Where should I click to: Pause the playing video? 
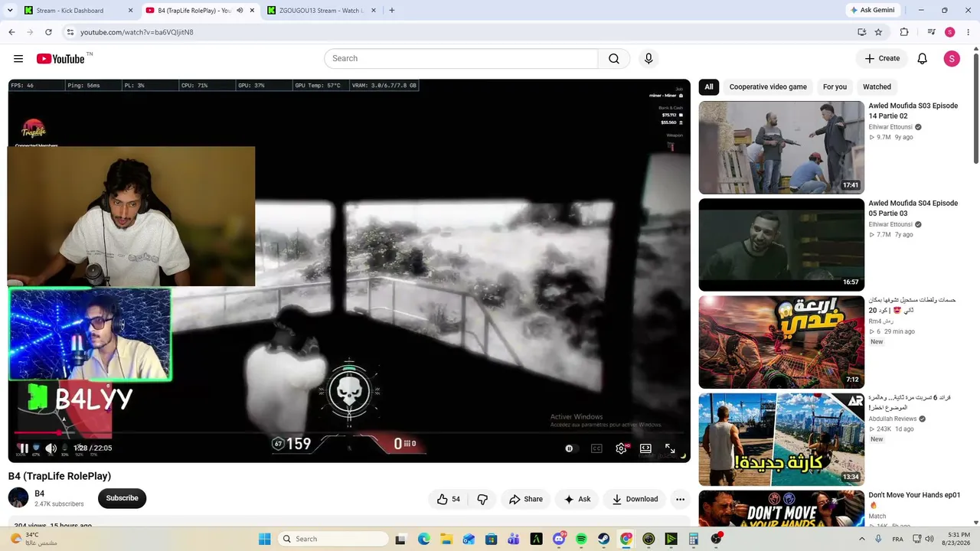click(x=24, y=448)
